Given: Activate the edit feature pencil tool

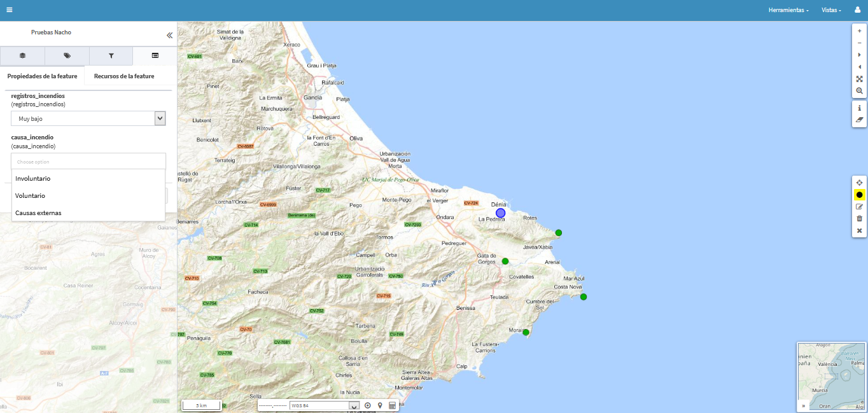Looking at the screenshot, I should (x=859, y=207).
